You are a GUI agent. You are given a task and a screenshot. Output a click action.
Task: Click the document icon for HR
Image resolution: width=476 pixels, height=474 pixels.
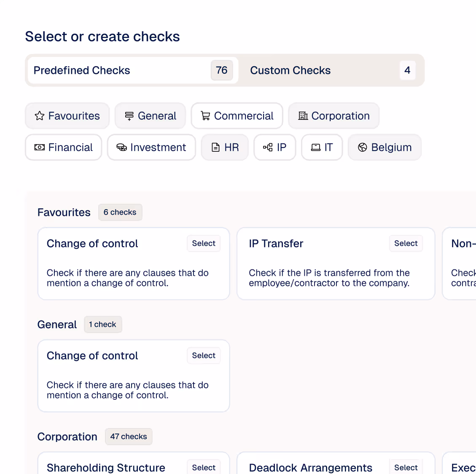(x=215, y=148)
